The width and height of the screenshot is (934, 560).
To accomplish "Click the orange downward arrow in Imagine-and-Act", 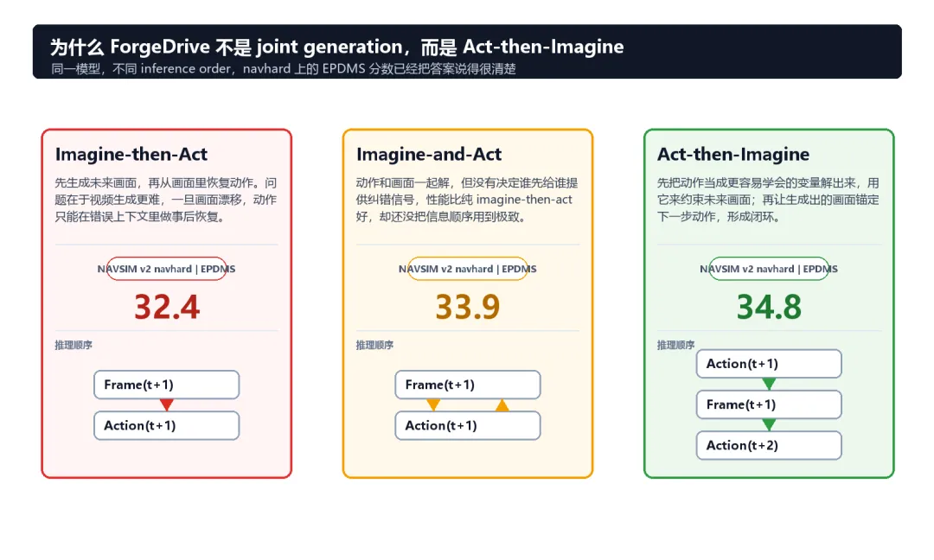I will (x=433, y=404).
